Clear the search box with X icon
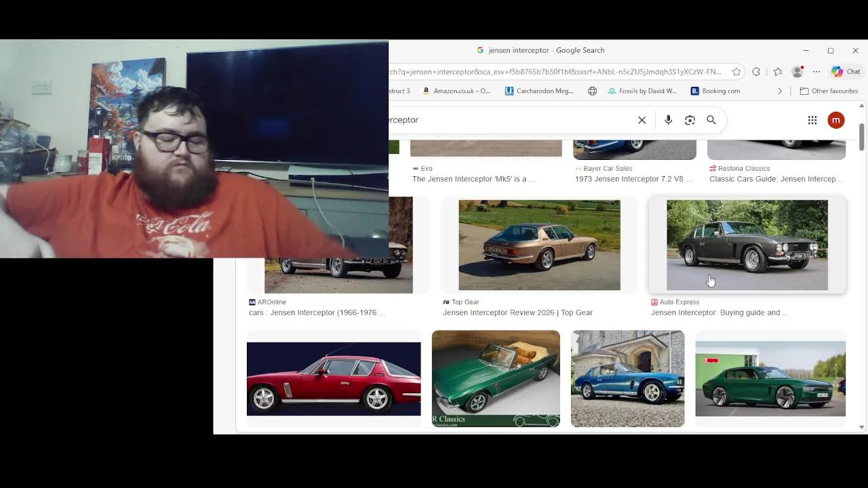The width and height of the screenshot is (868, 488). [642, 120]
